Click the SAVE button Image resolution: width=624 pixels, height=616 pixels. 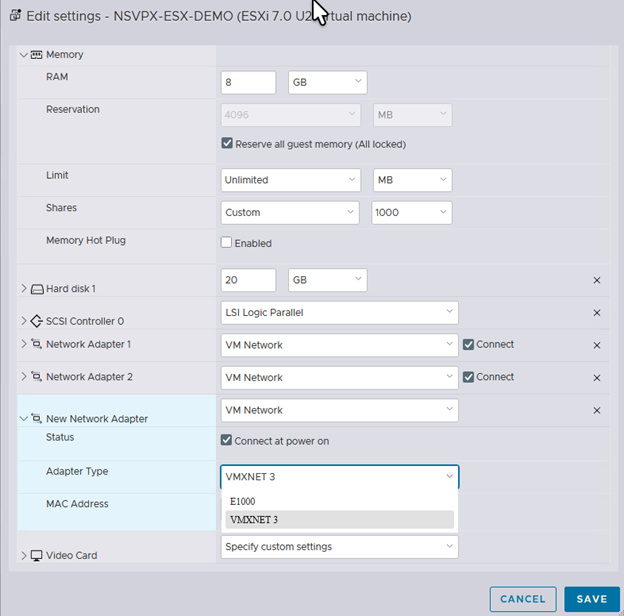[592, 599]
